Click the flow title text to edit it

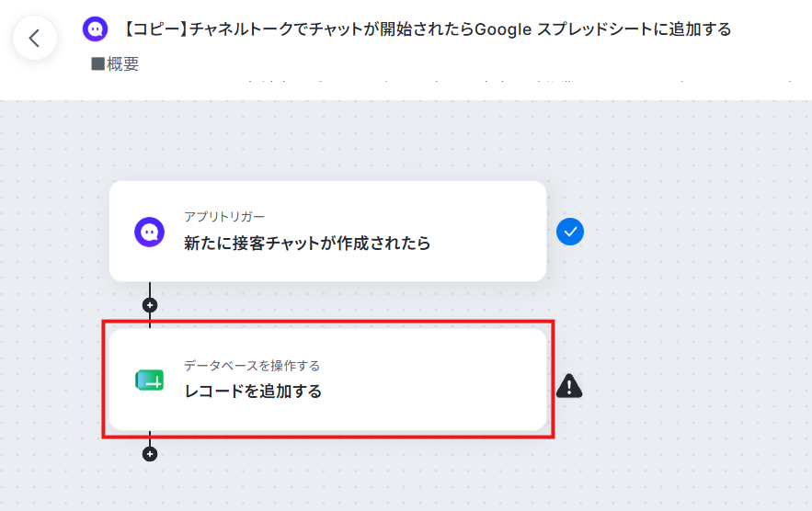(428, 29)
